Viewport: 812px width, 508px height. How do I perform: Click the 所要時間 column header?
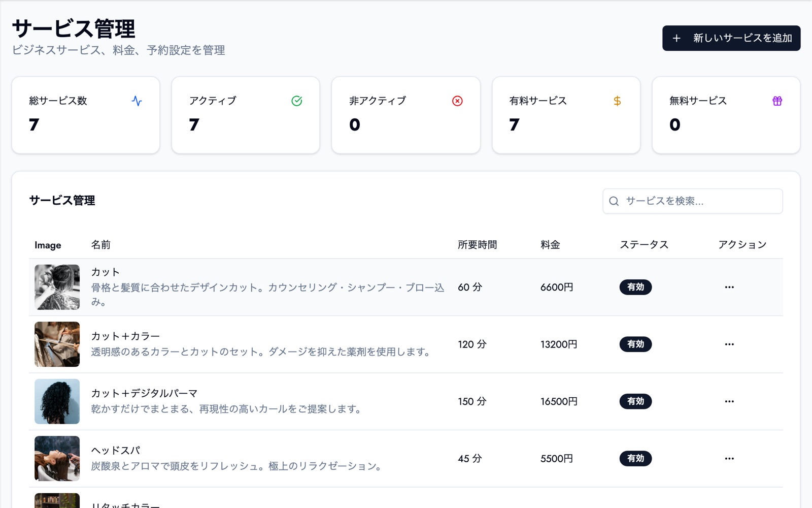477,245
